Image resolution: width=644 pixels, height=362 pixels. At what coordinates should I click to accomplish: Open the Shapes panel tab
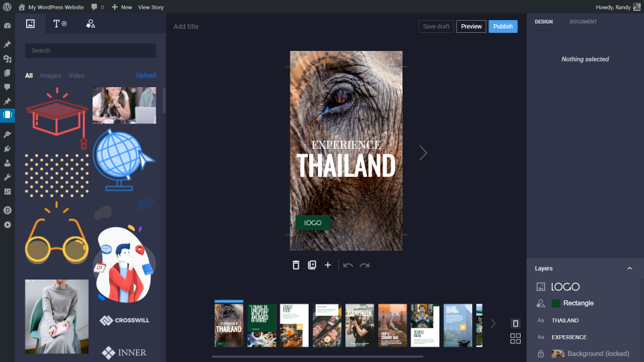pos(91,23)
